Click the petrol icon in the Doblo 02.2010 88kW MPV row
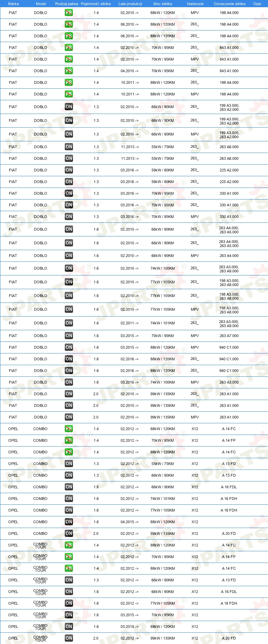Image resolution: width=268 pixels, height=644 pixels. 69,13
